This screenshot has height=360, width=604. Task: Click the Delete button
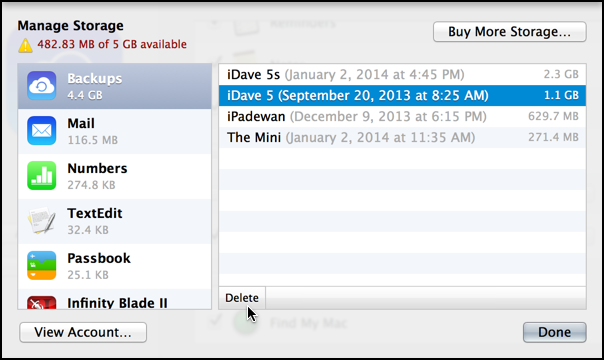[x=242, y=298]
